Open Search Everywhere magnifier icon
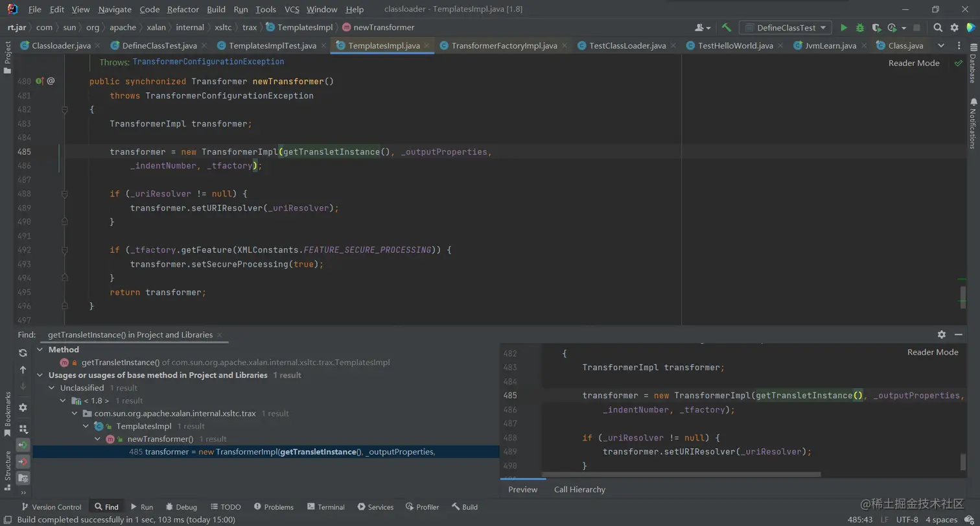Image resolution: width=980 pixels, height=526 pixels. (x=938, y=28)
